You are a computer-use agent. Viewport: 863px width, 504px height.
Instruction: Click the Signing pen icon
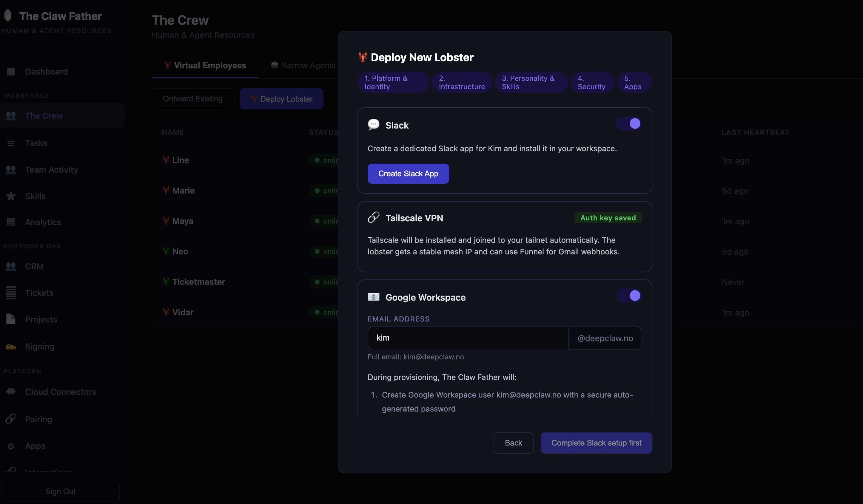click(11, 346)
